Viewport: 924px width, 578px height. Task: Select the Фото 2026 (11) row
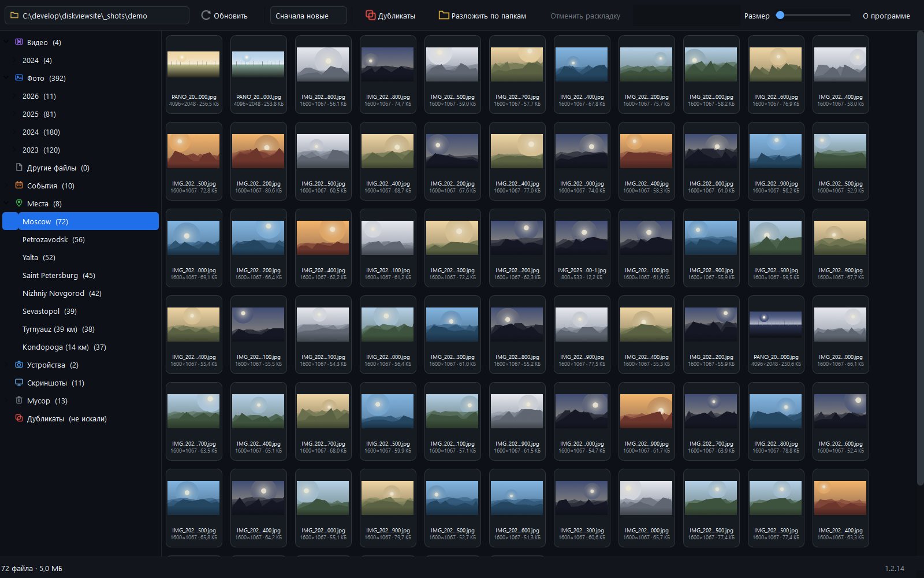point(81,97)
